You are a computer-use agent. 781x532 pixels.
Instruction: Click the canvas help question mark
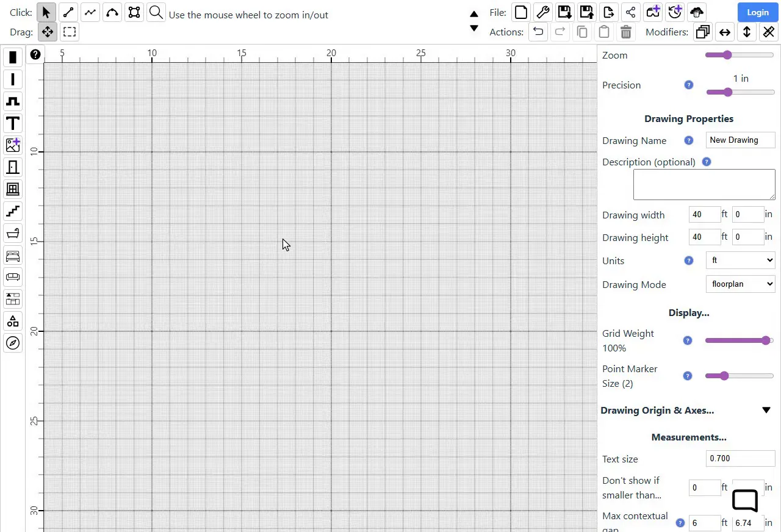pos(35,54)
